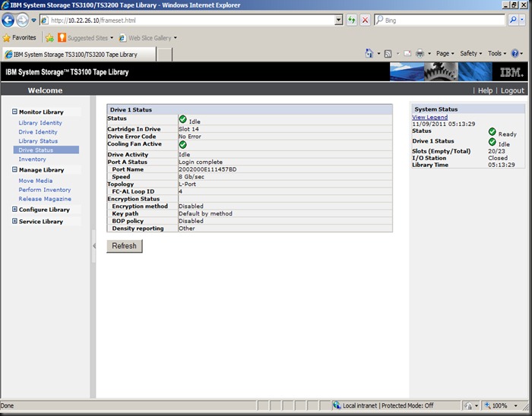
Task: Add to Favorites bar star icon
Action: point(49,38)
